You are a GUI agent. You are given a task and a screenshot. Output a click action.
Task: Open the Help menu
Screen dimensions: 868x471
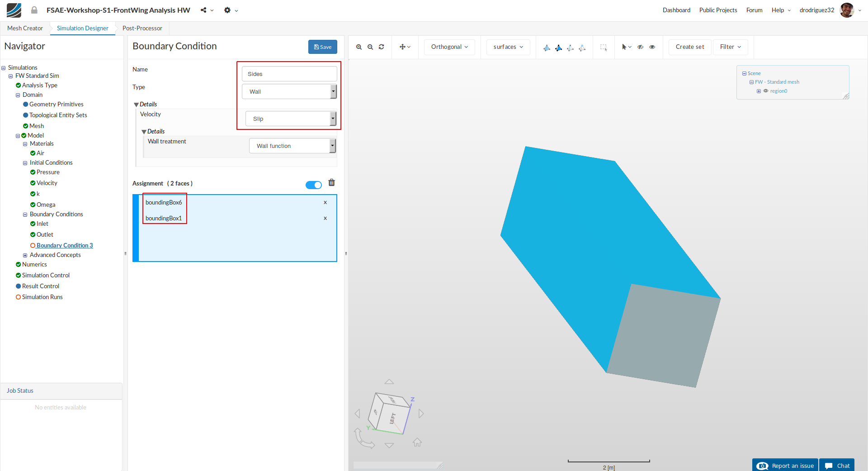pyautogui.click(x=781, y=10)
